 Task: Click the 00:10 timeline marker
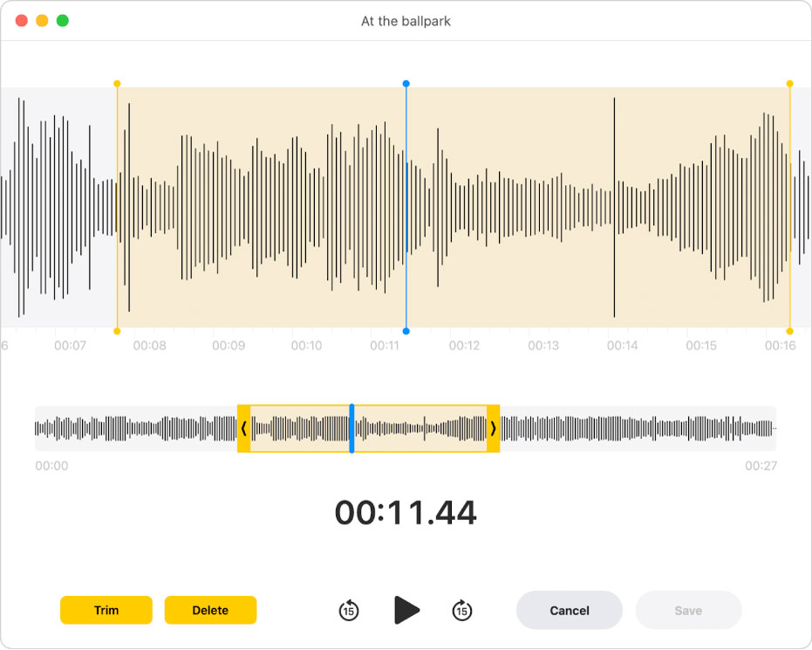tap(306, 346)
